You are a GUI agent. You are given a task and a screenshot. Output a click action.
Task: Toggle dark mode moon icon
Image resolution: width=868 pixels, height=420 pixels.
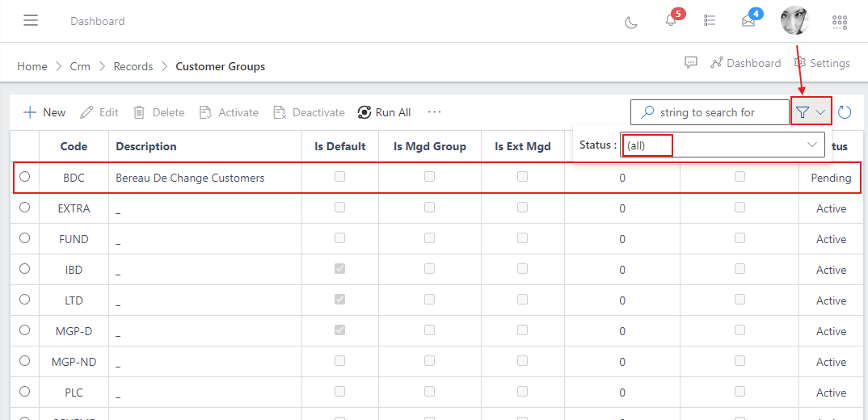[631, 22]
